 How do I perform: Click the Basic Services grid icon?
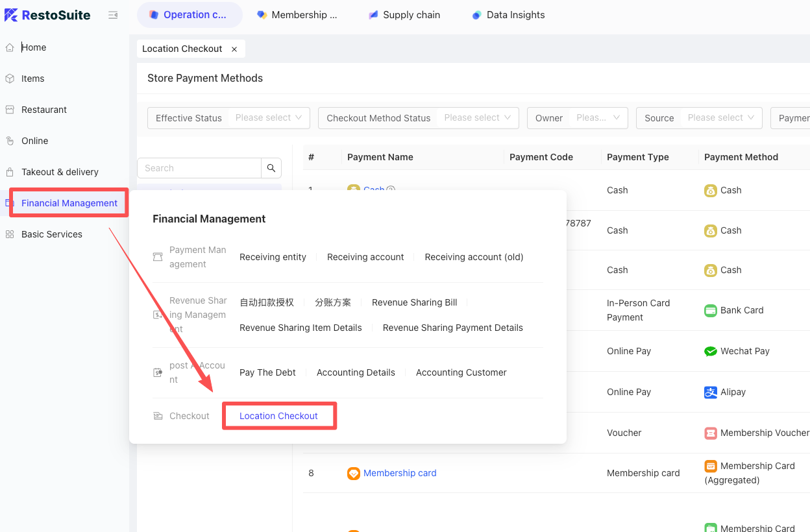coord(10,234)
